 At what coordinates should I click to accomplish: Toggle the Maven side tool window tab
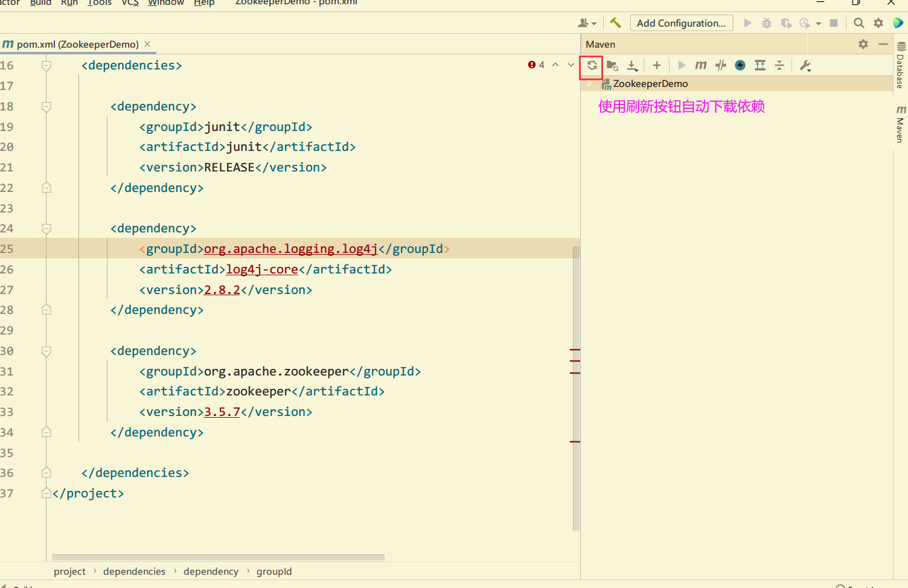(x=900, y=124)
